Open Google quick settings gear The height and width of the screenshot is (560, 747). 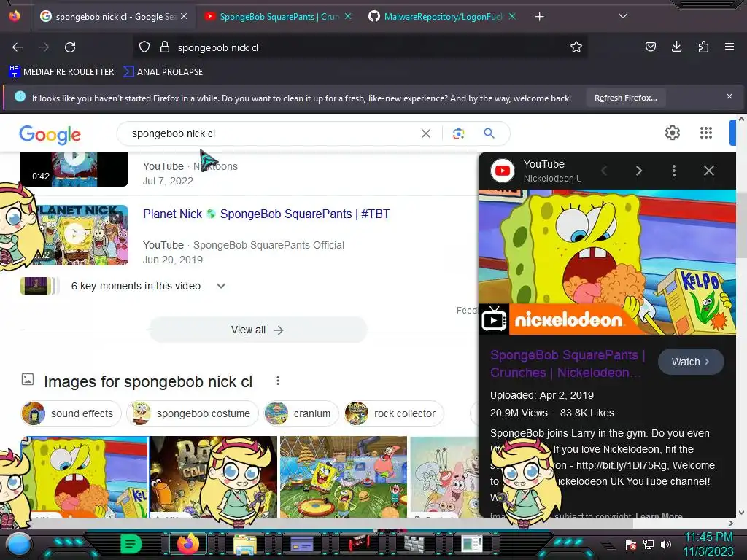[x=672, y=133]
